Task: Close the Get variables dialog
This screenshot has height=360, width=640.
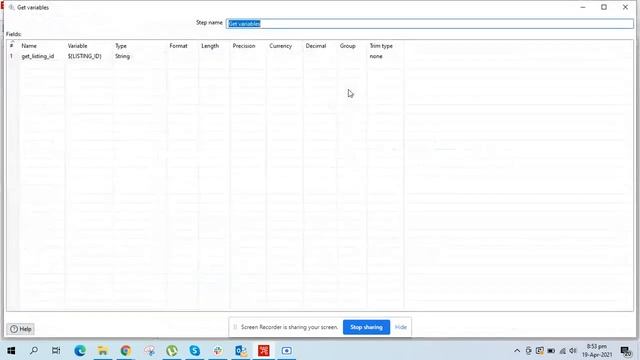Action: point(625,7)
